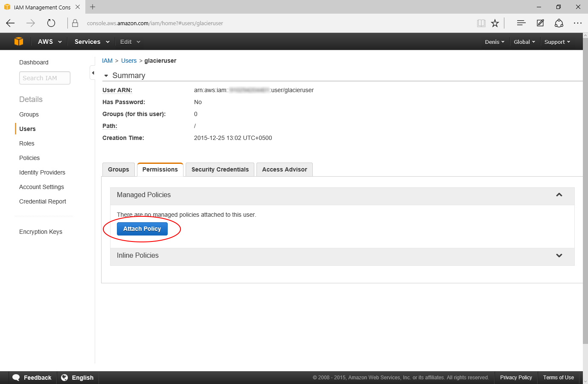Open Groups in the sidebar
Screen dimensions: 588x384
pyautogui.click(x=29, y=114)
